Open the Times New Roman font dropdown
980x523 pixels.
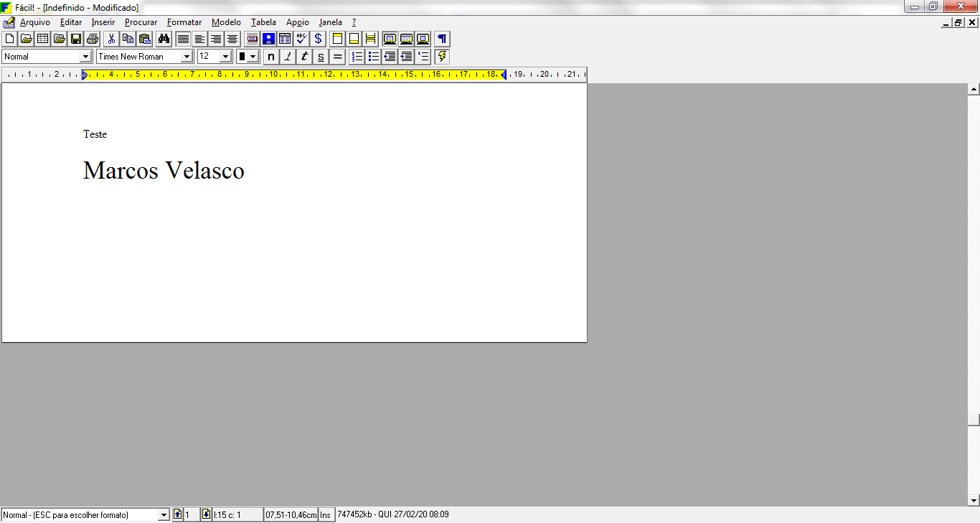[x=187, y=57]
